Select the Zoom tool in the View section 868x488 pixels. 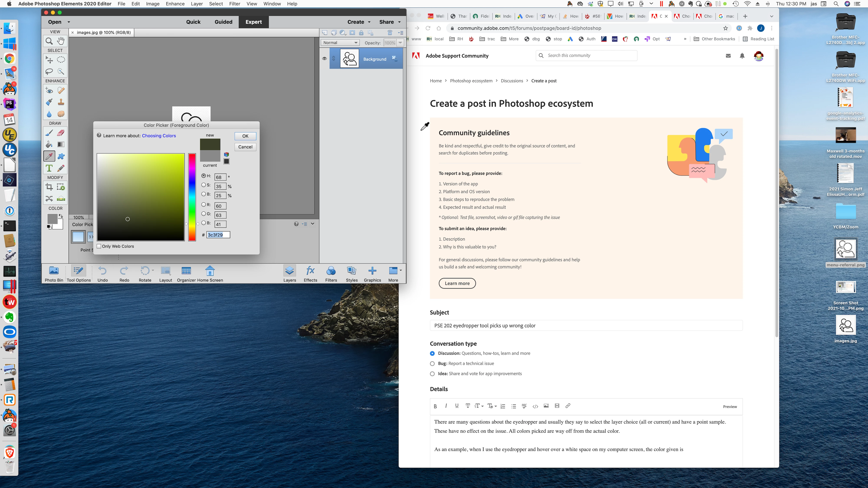[49, 41]
